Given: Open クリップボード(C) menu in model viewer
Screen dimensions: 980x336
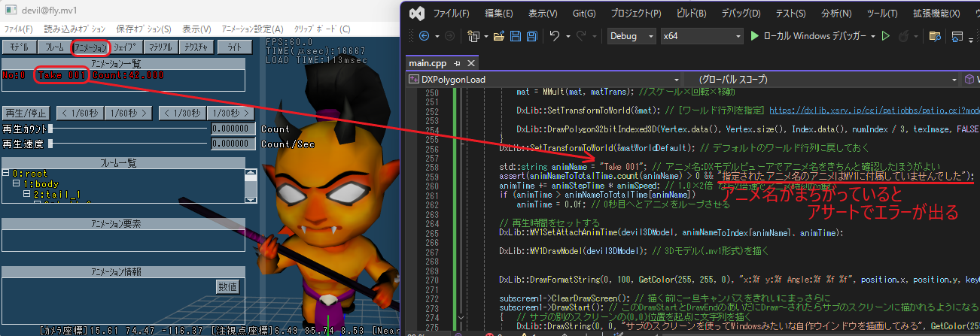Looking at the screenshot, I should pyautogui.click(x=321, y=29).
